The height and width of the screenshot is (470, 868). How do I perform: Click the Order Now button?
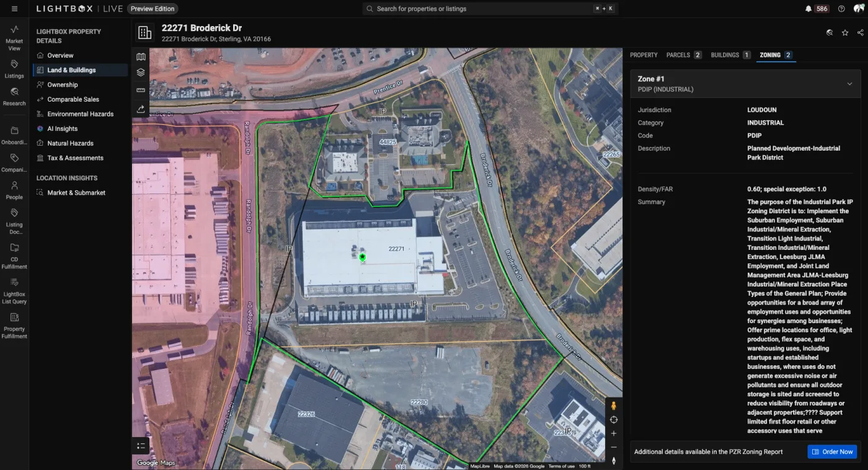pos(832,452)
